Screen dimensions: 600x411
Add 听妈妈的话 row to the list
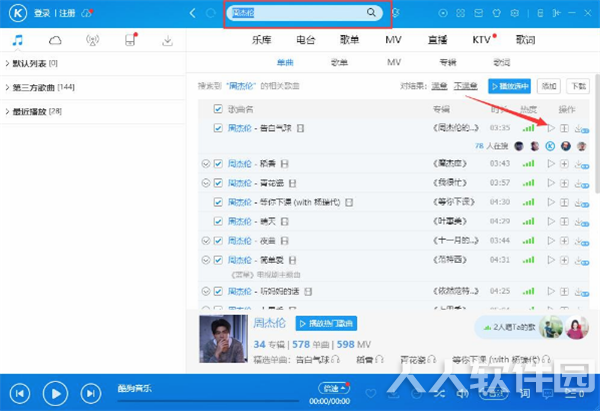click(x=564, y=292)
